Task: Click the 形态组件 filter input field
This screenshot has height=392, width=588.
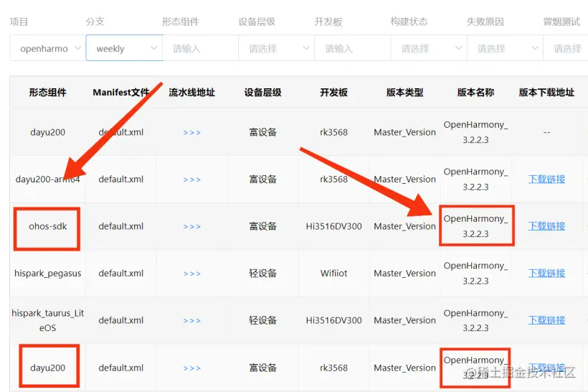Action: [x=201, y=48]
